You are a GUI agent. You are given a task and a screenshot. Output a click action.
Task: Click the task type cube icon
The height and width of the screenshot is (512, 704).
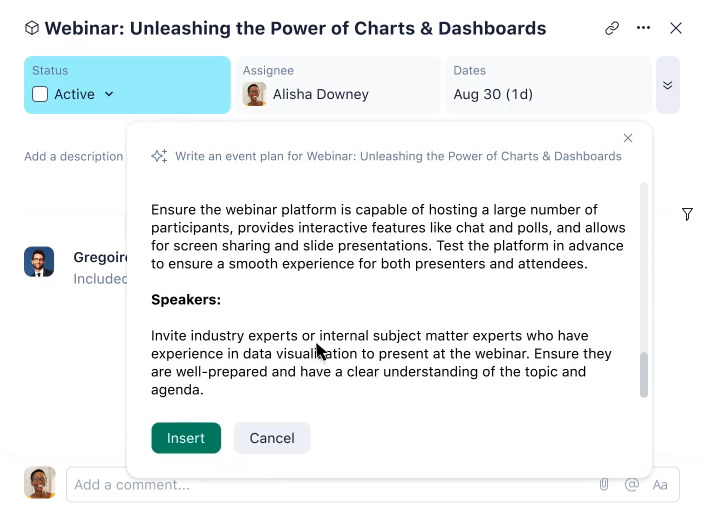tap(32, 28)
